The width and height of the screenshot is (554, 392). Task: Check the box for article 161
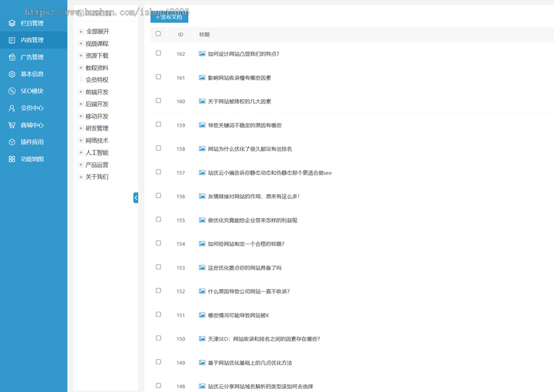tap(158, 76)
